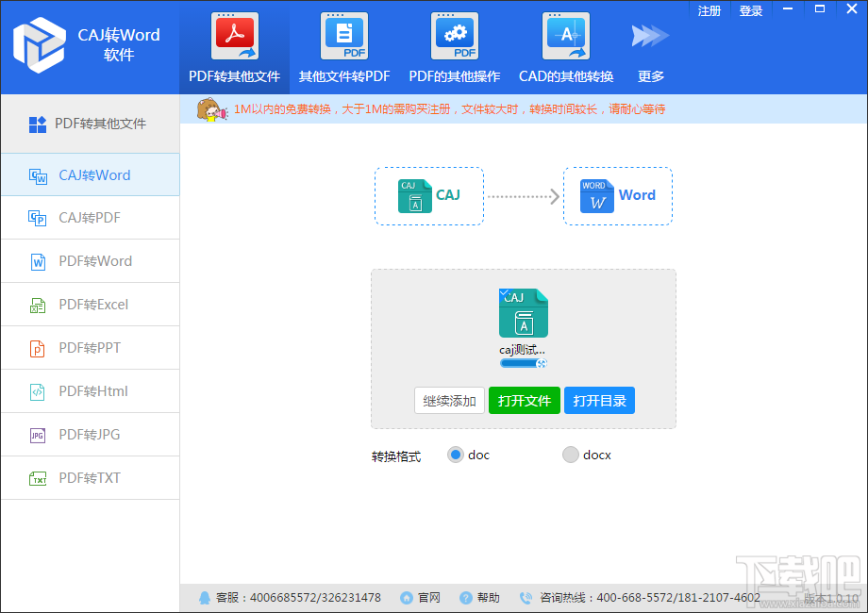Click the green 打开文件 button

[x=525, y=401]
